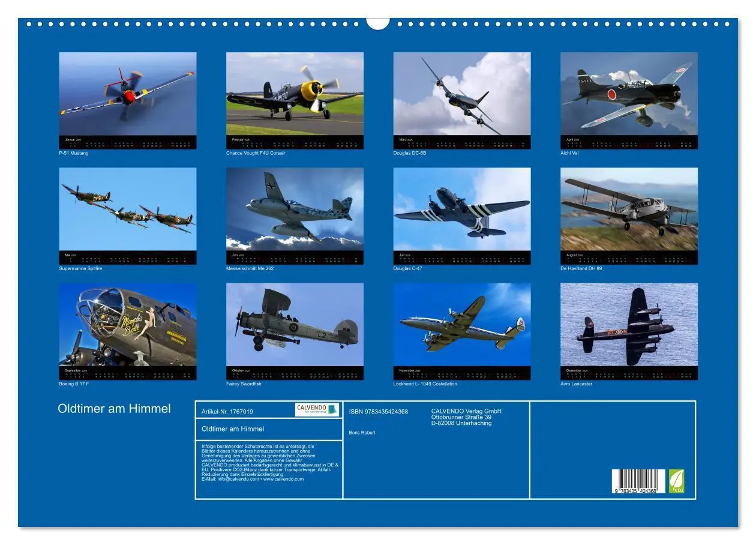The image size is (756, 545).
Task: Click the large 'Oldtimer am Himmel' title
Action: click(x=115, y=409)
